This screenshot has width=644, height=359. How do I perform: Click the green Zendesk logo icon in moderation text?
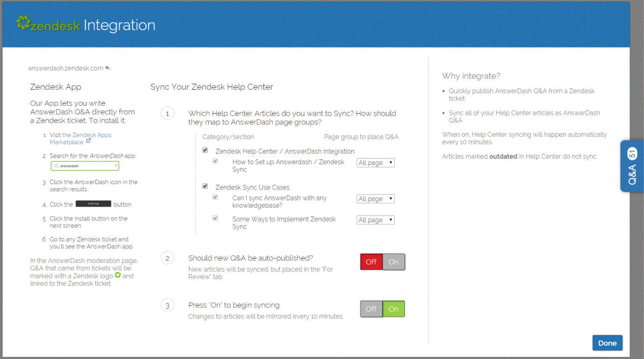tap(118, 276)
